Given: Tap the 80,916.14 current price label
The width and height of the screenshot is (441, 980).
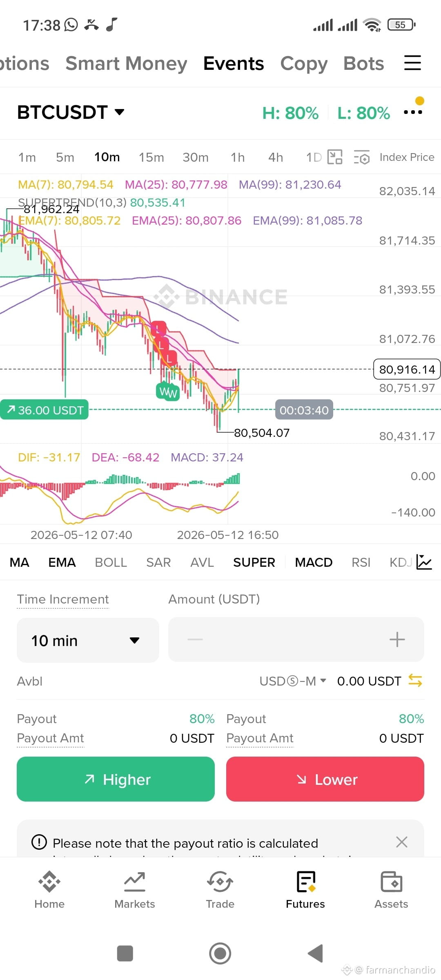Looking at the screenshot, I should click(407, 370).
